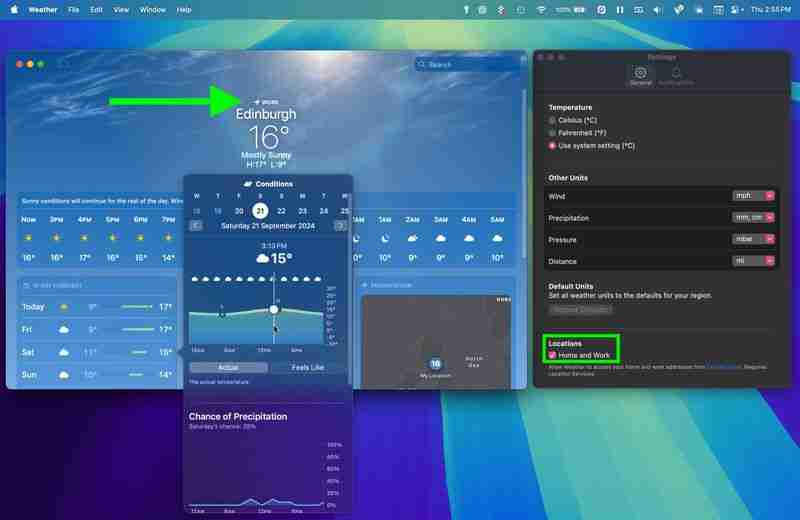Open the General tab in Settings window

pyautogui.click(x=640, y=75)
